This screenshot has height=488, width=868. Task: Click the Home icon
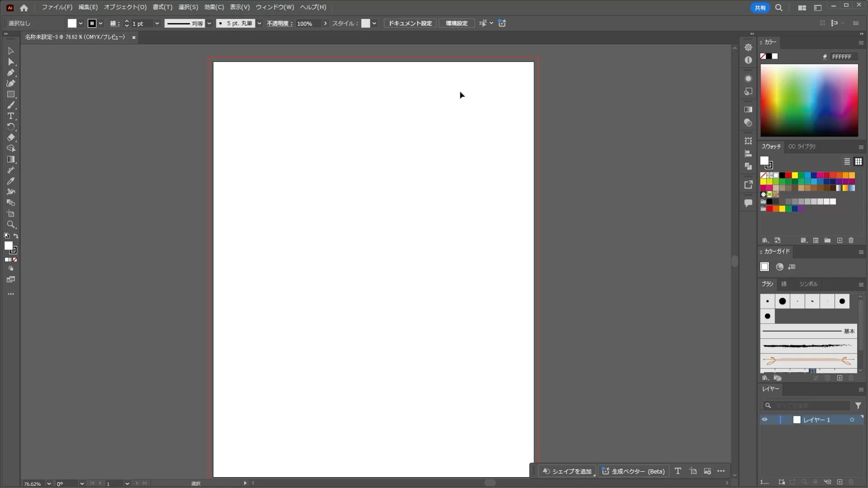coord(24,8)
